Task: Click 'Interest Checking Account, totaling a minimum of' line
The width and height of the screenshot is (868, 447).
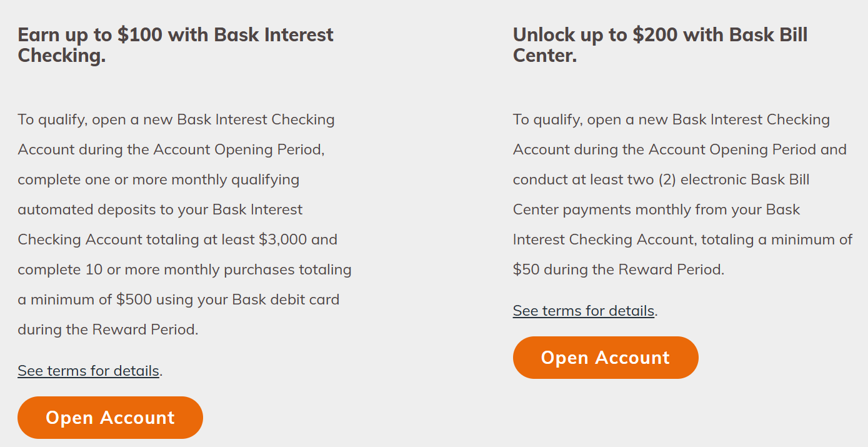Action: tap(683, 239)
